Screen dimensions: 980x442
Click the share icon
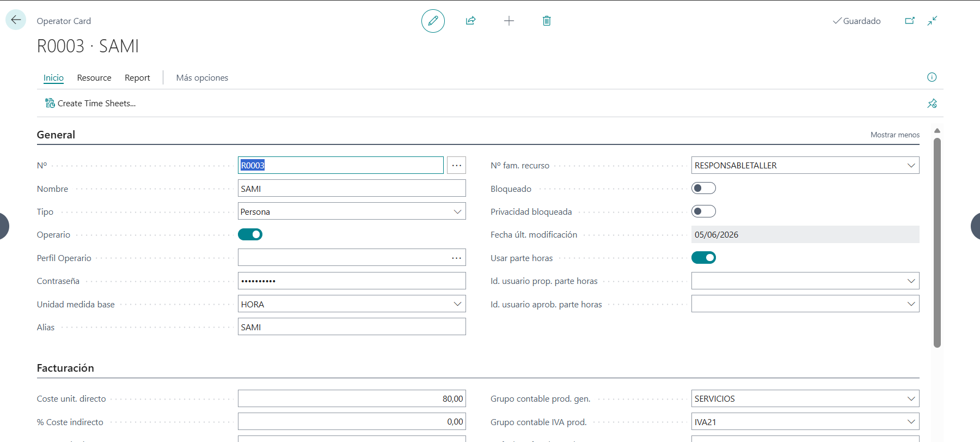pyautogui.click(x=471, y=21)
